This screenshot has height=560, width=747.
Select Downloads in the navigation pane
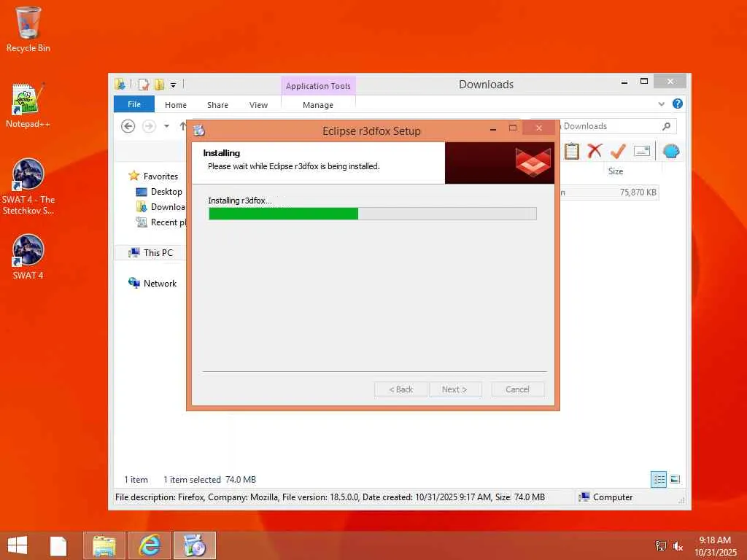point(161,206)
